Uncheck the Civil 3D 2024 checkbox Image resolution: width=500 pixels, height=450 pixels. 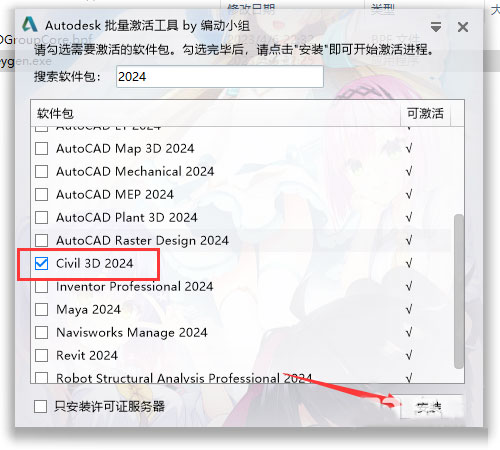tap(41, 263)
